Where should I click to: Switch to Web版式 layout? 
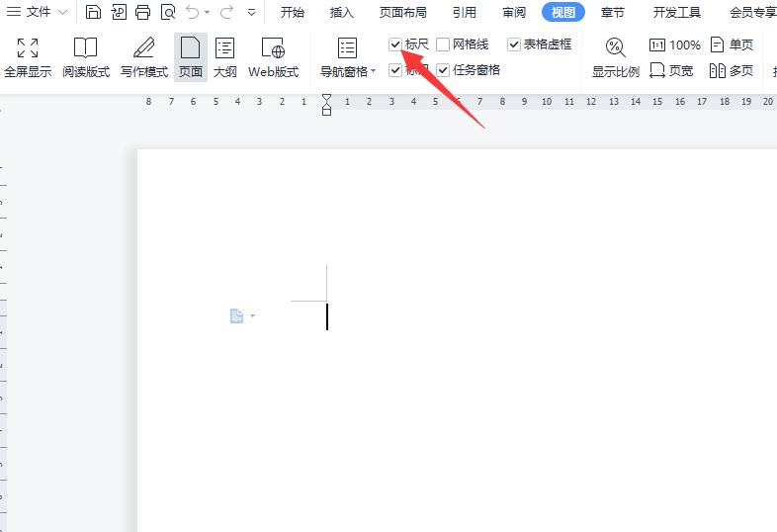(x=273, y=57)
